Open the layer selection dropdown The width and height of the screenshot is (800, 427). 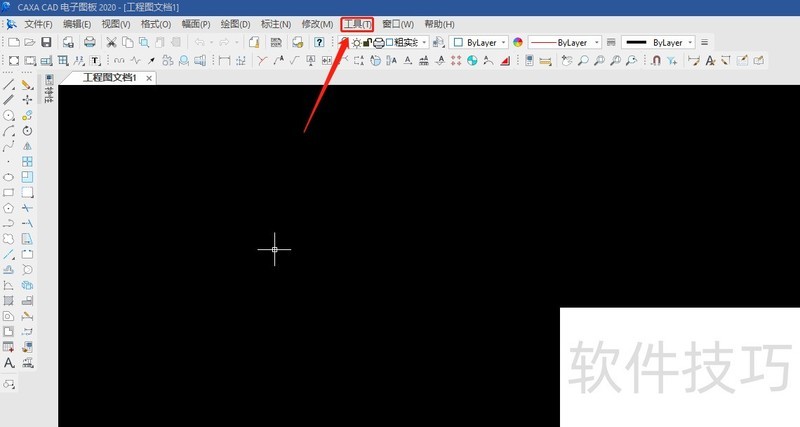(x=424, y=42)
